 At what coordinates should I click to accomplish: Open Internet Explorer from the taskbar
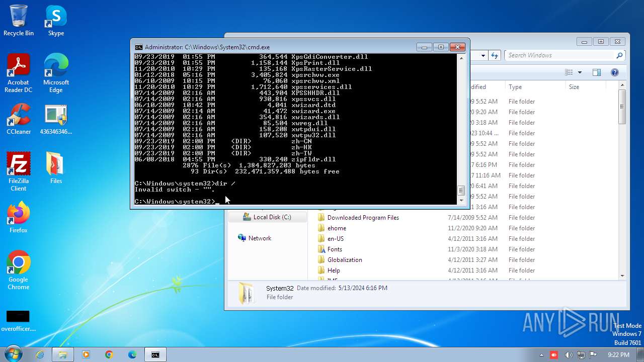(x=40, y=354)
